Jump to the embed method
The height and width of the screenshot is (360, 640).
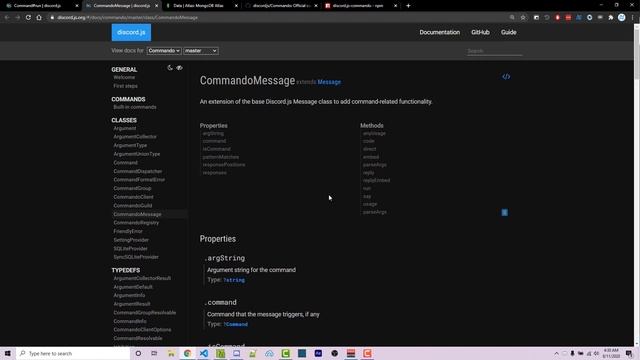pos(371,157)
